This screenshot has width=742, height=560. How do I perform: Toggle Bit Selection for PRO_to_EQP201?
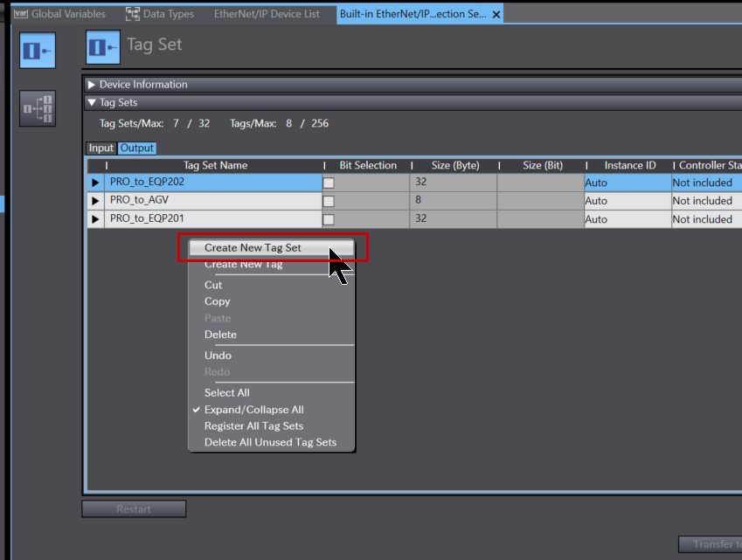coord(329,219)
